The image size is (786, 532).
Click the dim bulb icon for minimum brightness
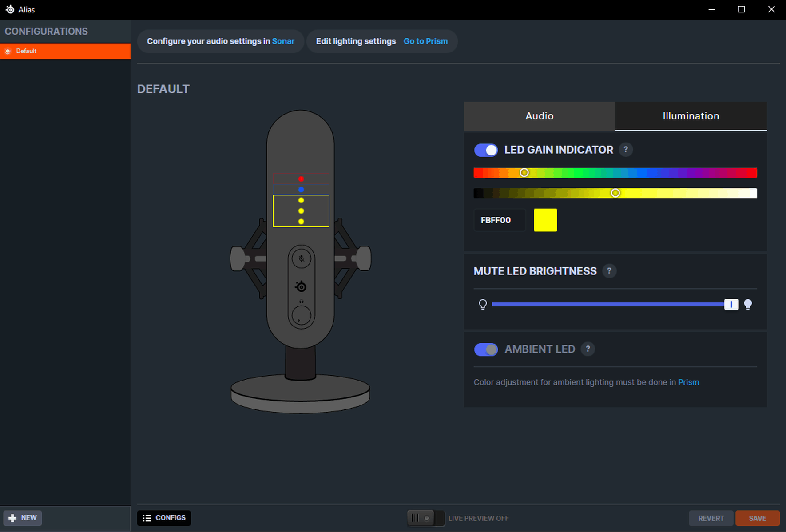click(x=483, y=304)
